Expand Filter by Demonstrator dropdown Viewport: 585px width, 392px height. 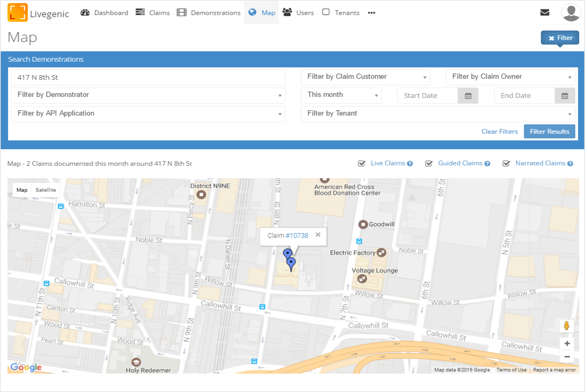pyautogui.click(x=148, y=95)
